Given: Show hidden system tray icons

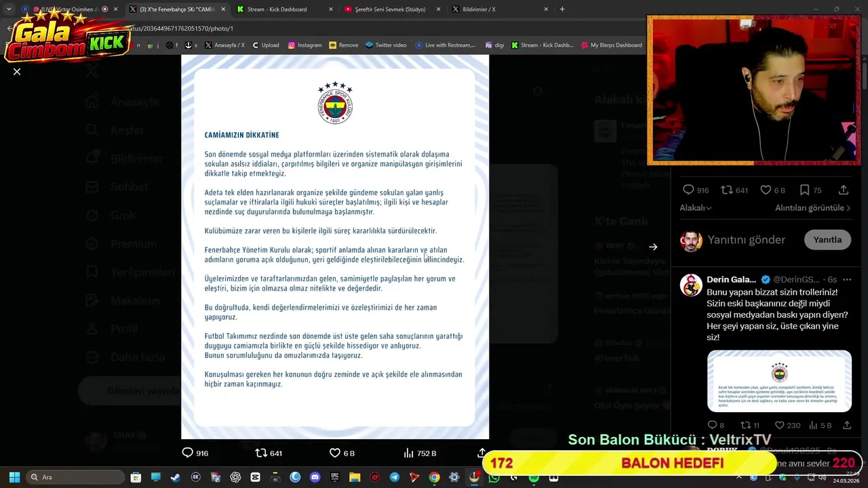Looking at the screenshot, I should pyautogui.click(x=739, y=477).
